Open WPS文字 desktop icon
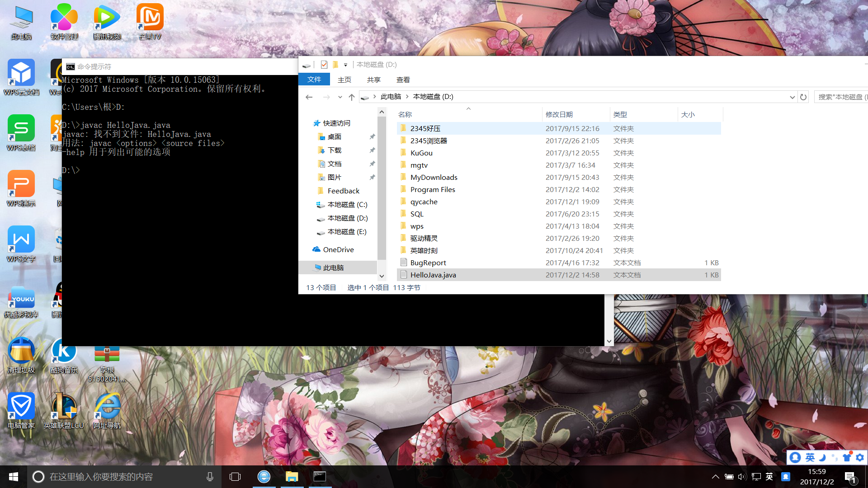Image resolution: width=868 pixels, height=488 pixels. tap(21, 244)
